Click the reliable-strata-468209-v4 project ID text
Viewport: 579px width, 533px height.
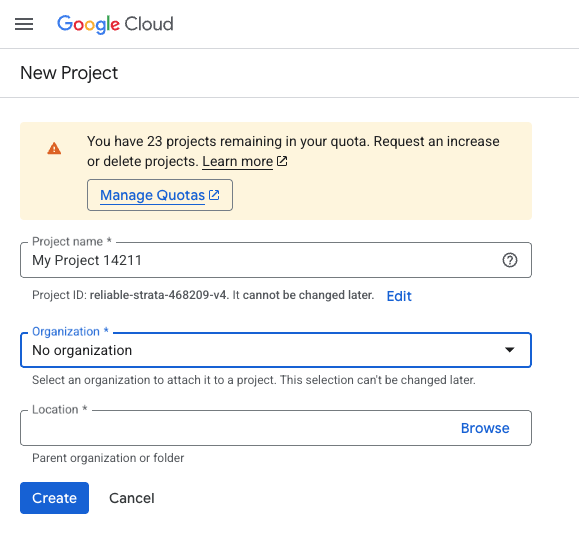pyautogui.click(x=158, y=295)
